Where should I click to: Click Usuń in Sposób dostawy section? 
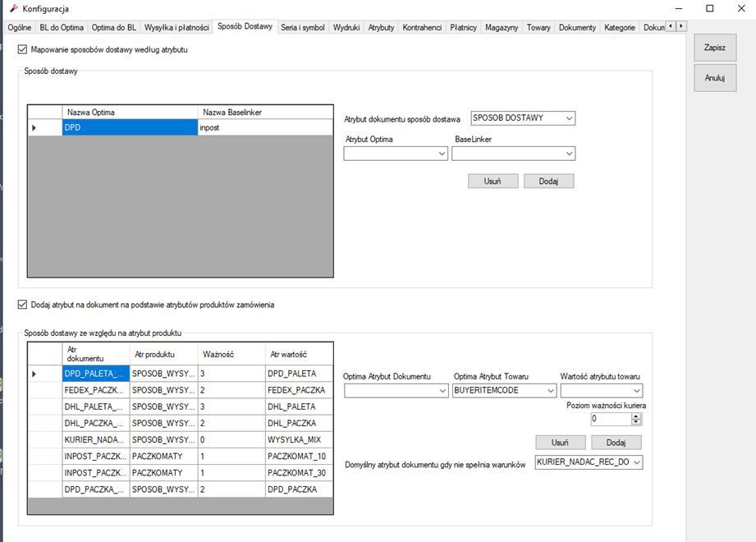[x=493, y=181]
